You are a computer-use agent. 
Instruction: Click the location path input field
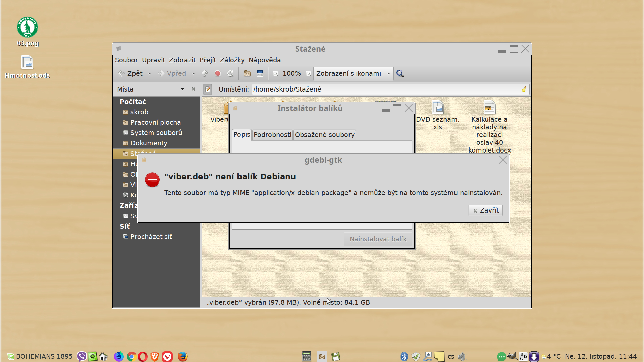(386, 89)
